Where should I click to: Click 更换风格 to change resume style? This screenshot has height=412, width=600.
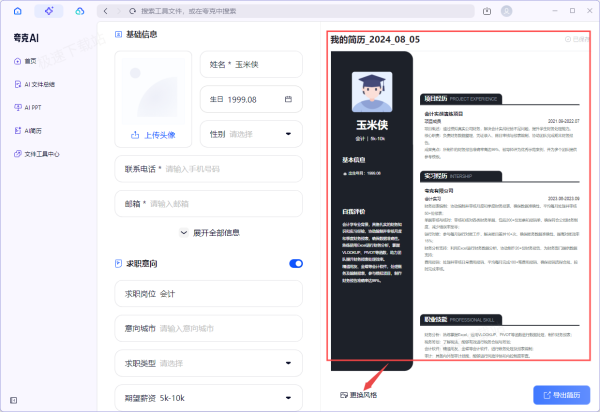click(x=359, y=395)
